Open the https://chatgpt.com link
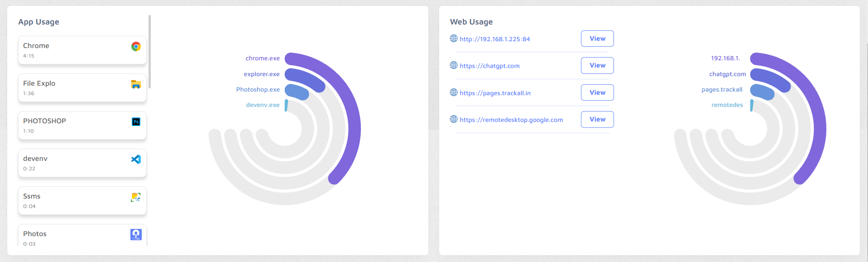 point(489,66)
